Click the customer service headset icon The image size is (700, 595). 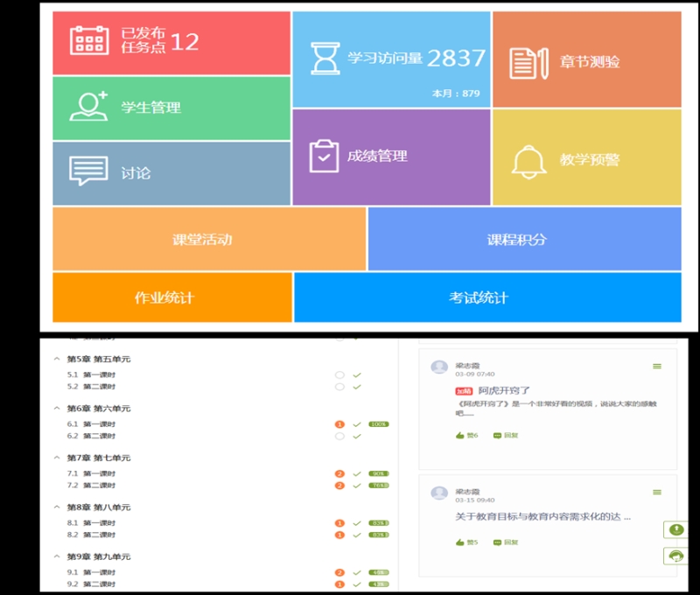tap(675, 556)
